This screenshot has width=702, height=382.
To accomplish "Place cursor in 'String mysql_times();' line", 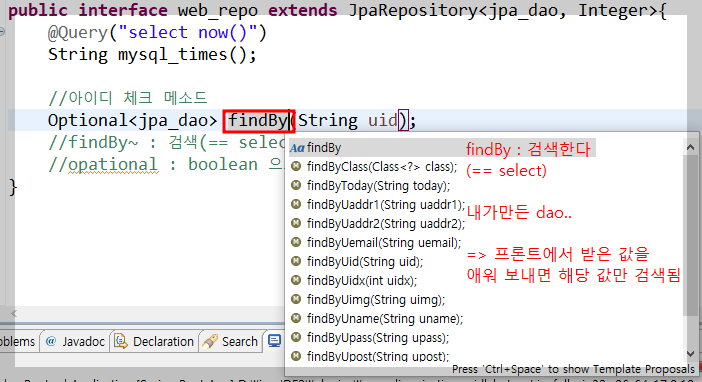I will coord(152,55).
